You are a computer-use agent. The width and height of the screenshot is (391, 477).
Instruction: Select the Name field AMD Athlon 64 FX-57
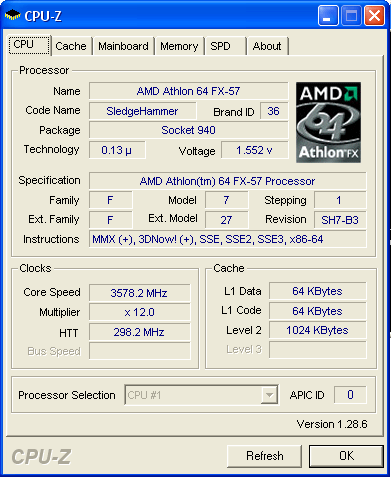189,91
